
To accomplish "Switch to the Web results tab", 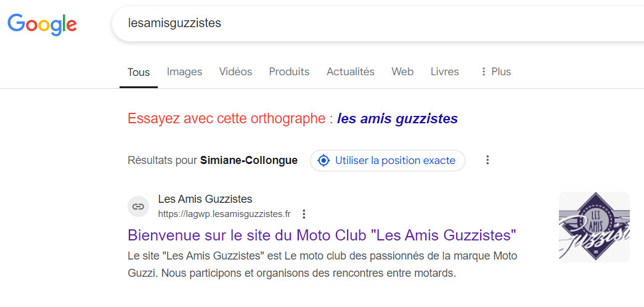I will (x=402, y=72).
